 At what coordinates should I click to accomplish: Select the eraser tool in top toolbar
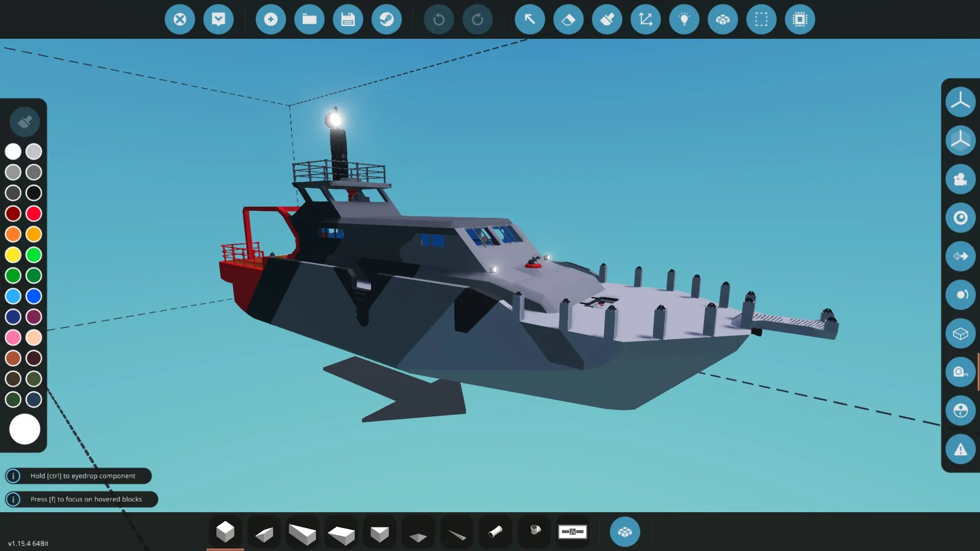(568, 19)
